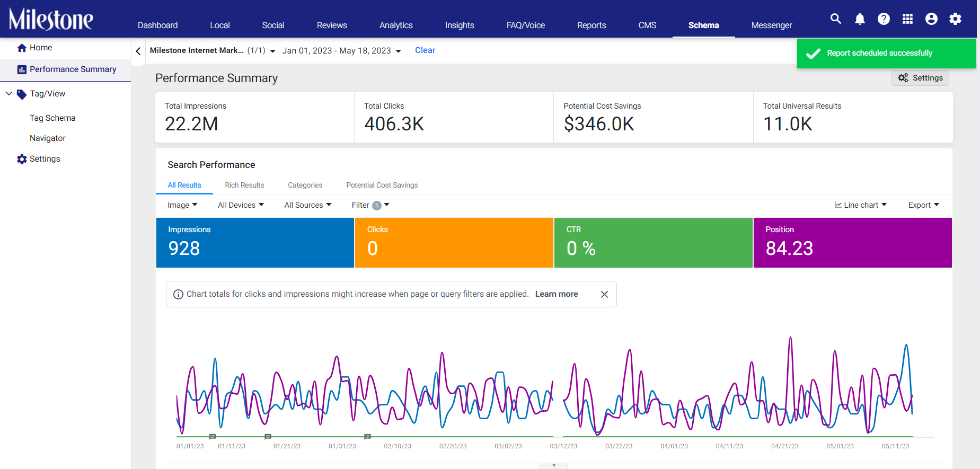Click the search magnifier icon
The image size is (980, 469).
click(x=836, y=19)
